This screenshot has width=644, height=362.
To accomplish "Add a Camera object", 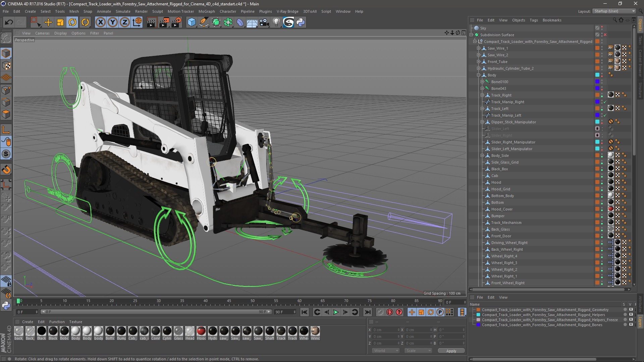I will coord(264,22).
